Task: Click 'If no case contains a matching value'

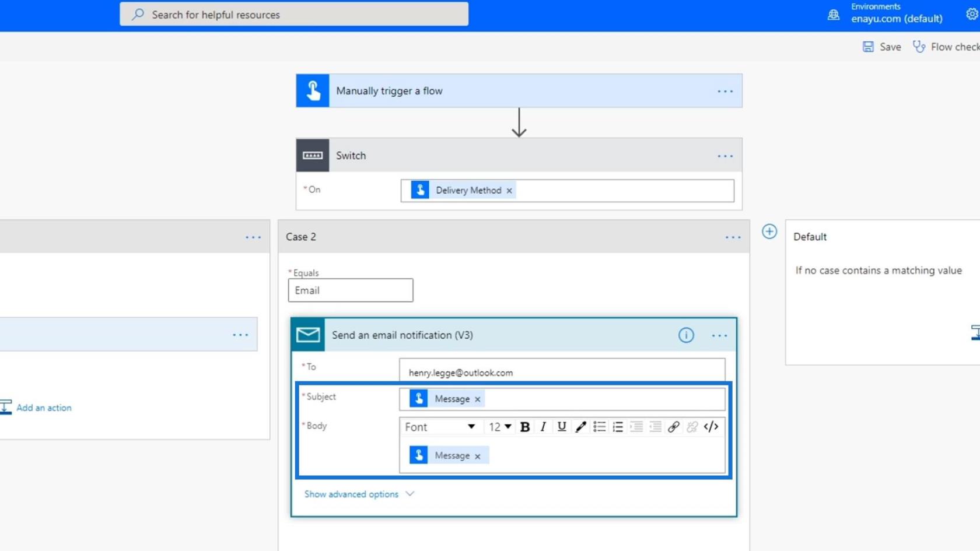Action: (878, 271)
